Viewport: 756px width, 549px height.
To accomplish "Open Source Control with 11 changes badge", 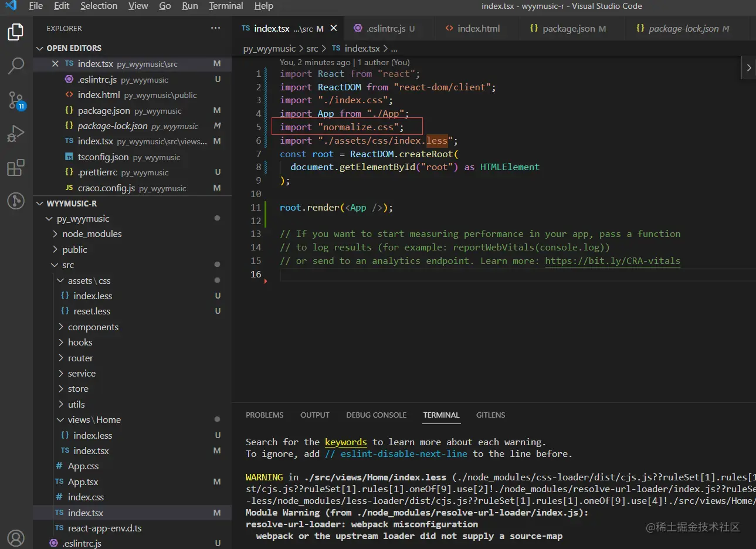I will click(x=16, y=100).
